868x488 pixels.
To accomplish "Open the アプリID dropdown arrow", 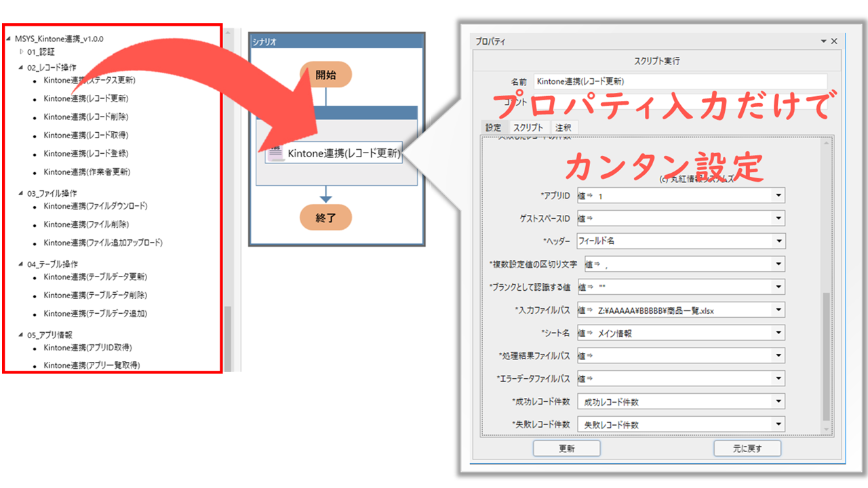I will pos(778,196).
